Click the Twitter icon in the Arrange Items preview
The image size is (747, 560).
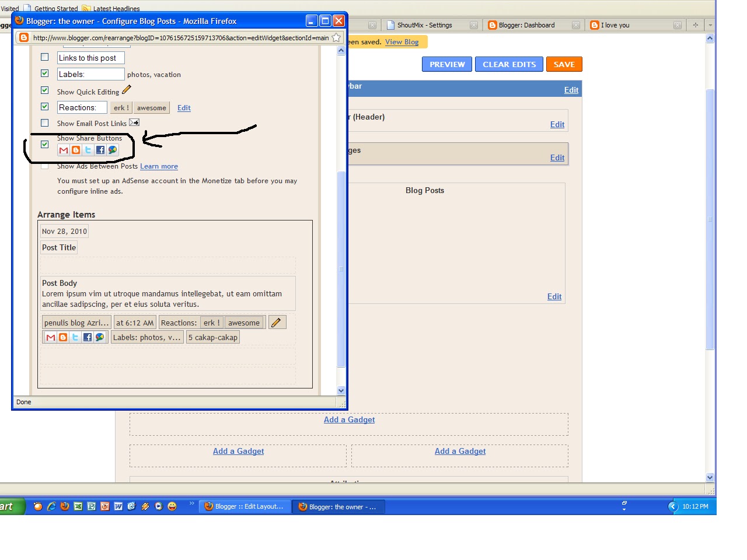point(75,337)
